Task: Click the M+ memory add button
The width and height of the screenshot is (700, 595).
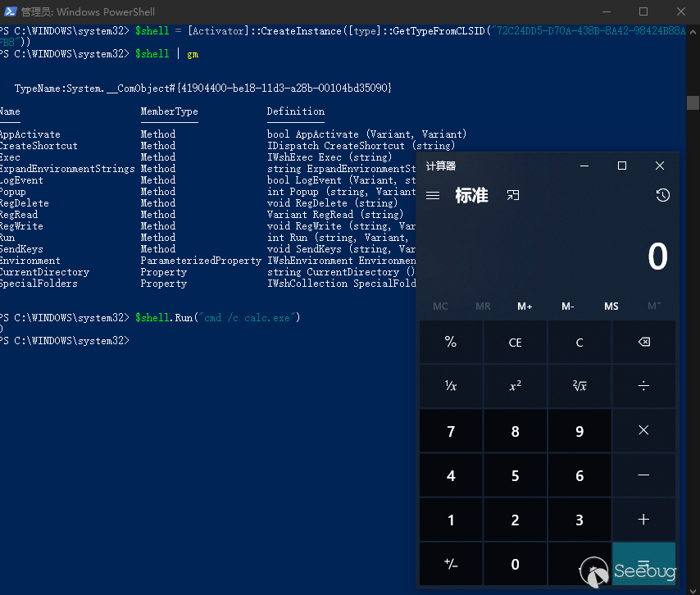Action: (525, 307)
